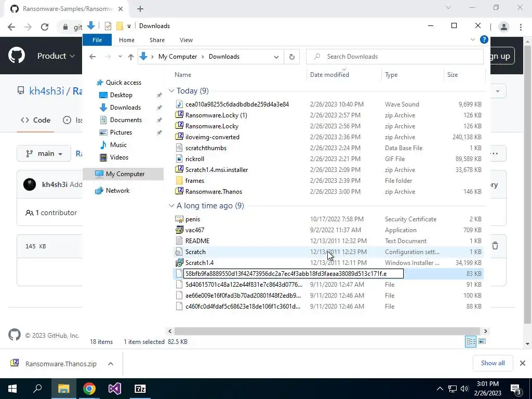The height and width of the screenshot is (399, 532).
Task: Open Music in the navigation pane
Action: pyautogui.click(x=118, y=145)
